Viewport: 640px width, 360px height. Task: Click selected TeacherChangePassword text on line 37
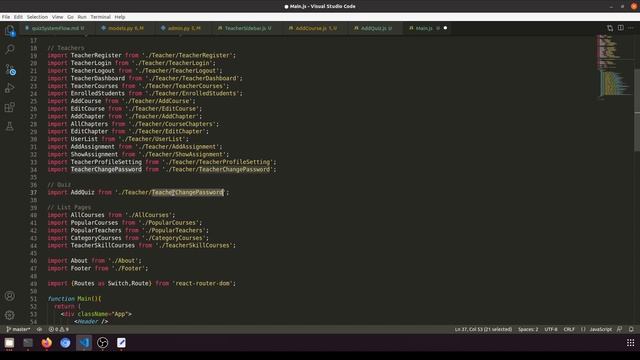(187, 192)
